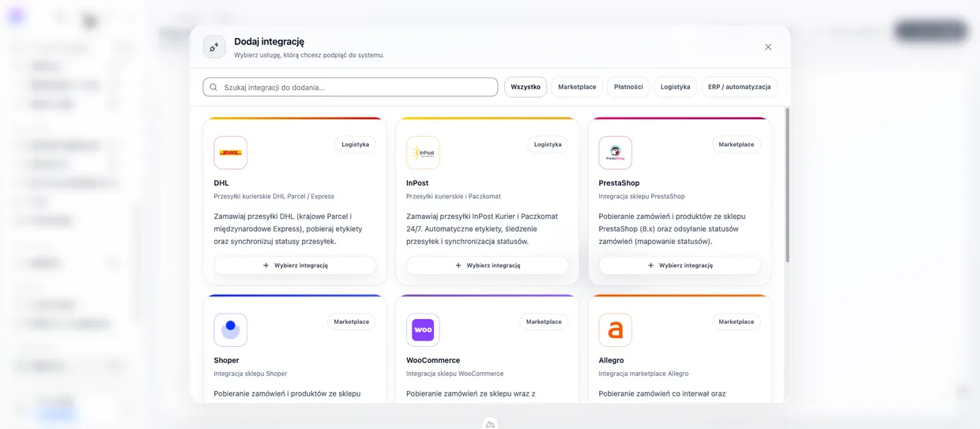
Task: Select the Wszystko filter tab
Action: [526, 87]
